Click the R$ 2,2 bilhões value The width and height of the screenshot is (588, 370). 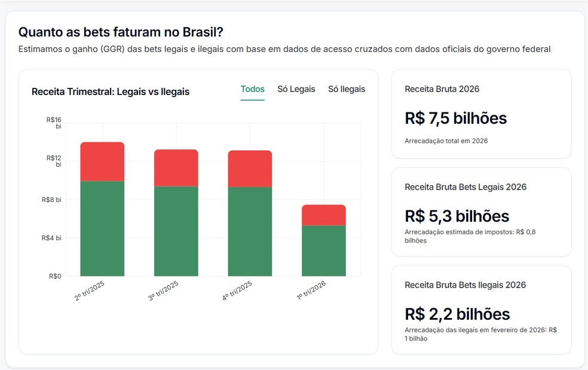pos(456,314)
